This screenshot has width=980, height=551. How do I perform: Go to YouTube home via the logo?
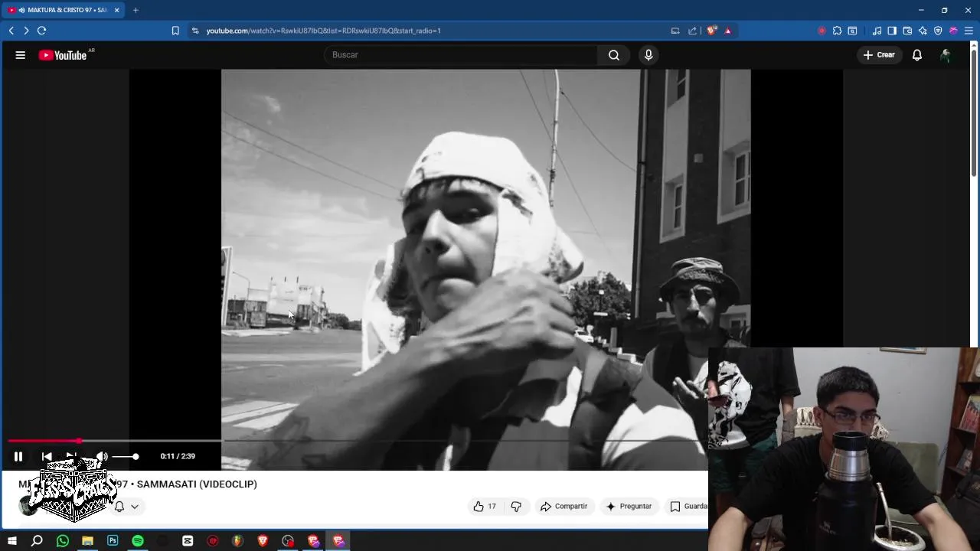(x=63, y=55)
